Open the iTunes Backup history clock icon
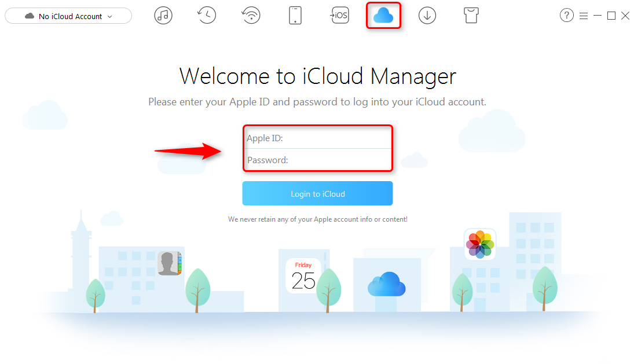Viewport: 634px width, 364px height. tap(207, 16)
